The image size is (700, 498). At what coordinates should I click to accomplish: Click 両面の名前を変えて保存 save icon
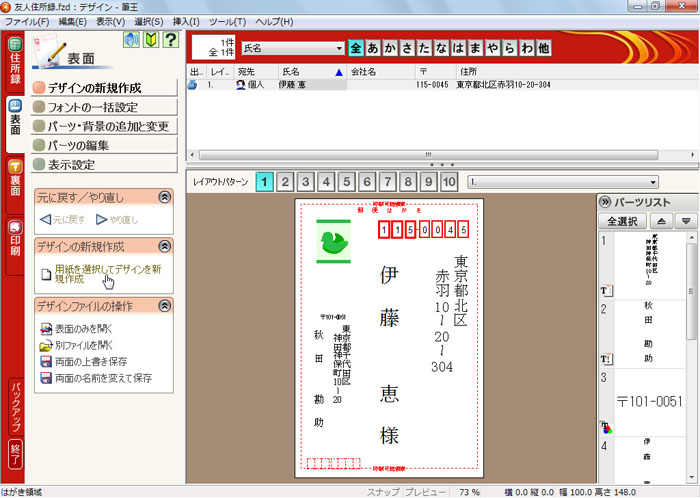45,379
